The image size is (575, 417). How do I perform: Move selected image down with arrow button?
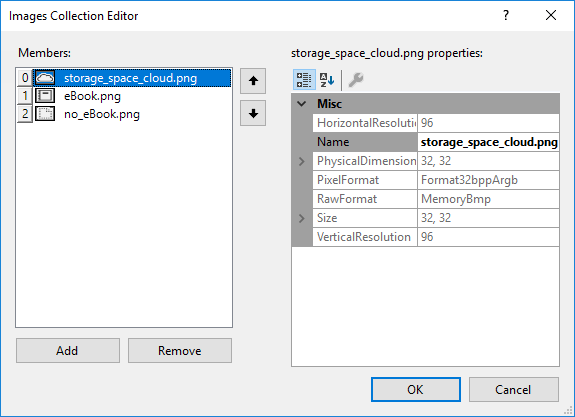pos(253,113)
